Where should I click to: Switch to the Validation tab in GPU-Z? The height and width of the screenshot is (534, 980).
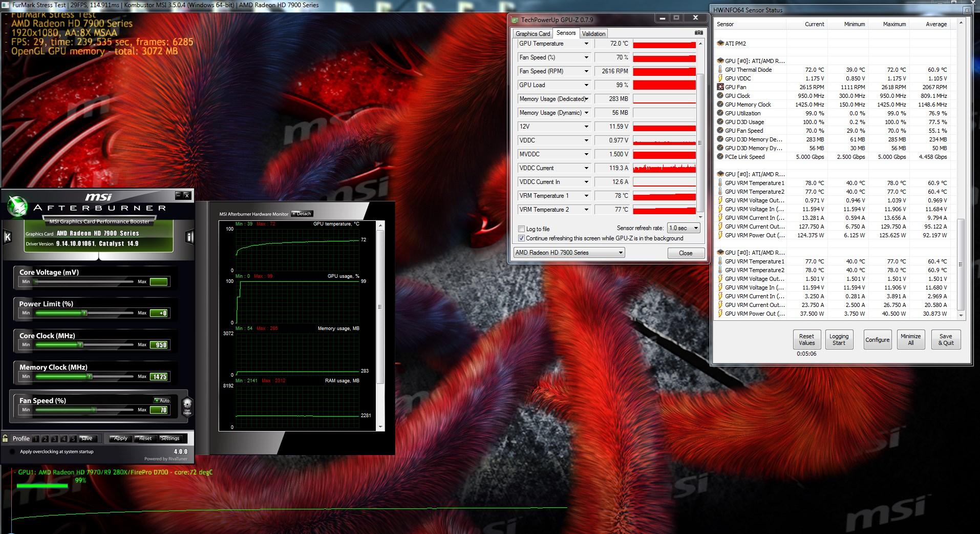coord(593,34)
